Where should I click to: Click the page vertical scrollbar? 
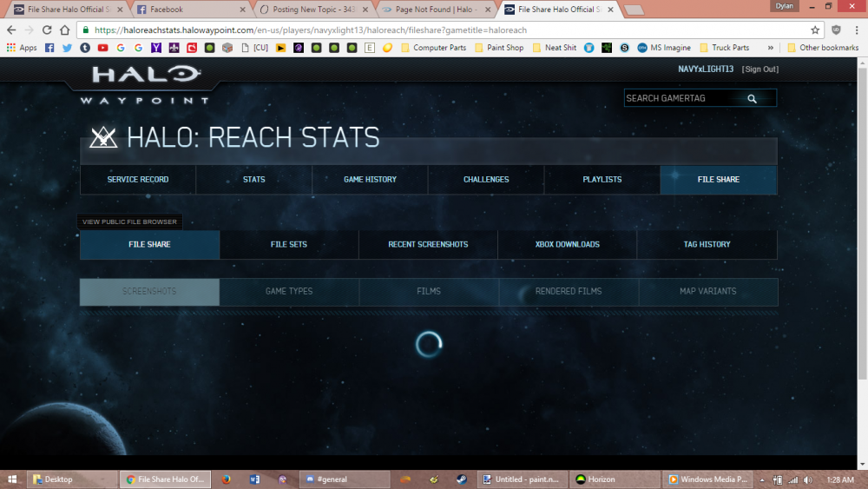pos(863,223)
